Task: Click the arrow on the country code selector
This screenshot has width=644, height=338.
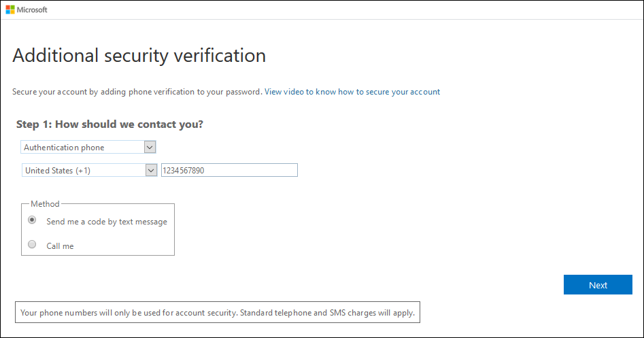Action: [x=152, y=171]
